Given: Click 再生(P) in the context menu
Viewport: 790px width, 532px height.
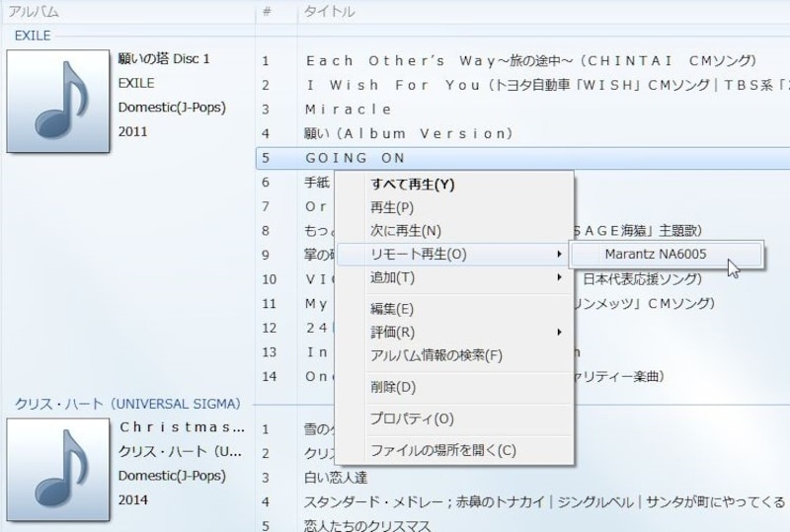Looking at the screenshot, I should 392,207.
